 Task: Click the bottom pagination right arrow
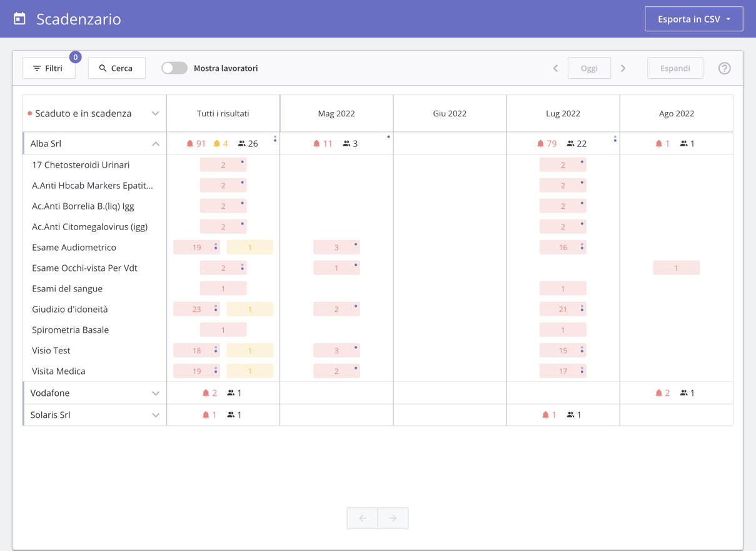pos(393,518)
